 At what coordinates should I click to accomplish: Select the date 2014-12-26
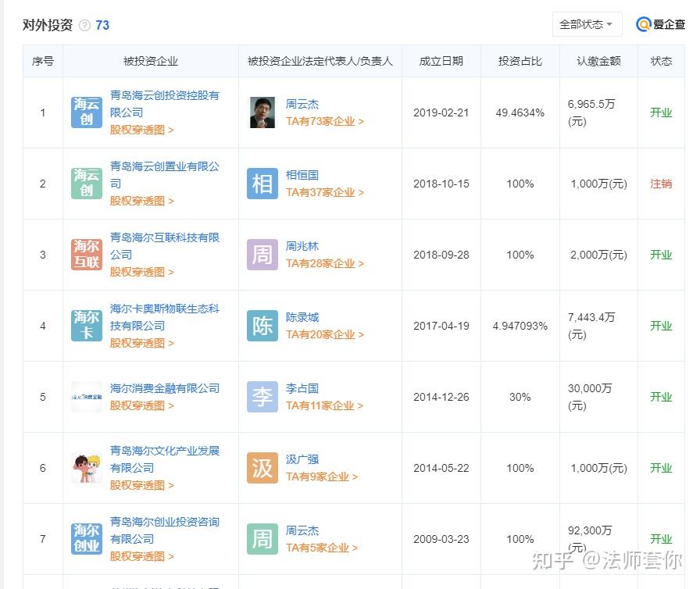click(x=441, y=397)
